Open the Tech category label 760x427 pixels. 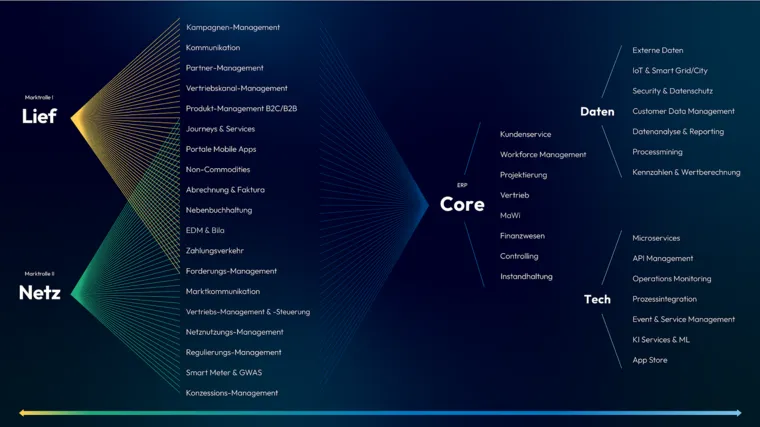[597, 299]
